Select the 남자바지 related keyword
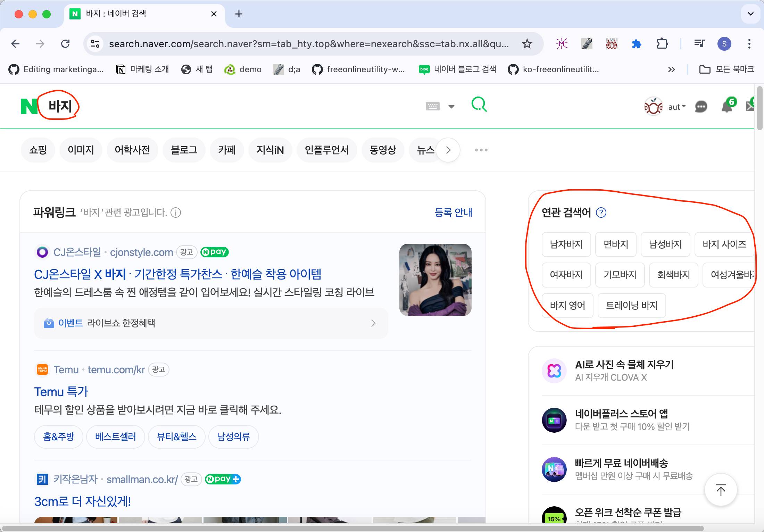 point(566,244)
